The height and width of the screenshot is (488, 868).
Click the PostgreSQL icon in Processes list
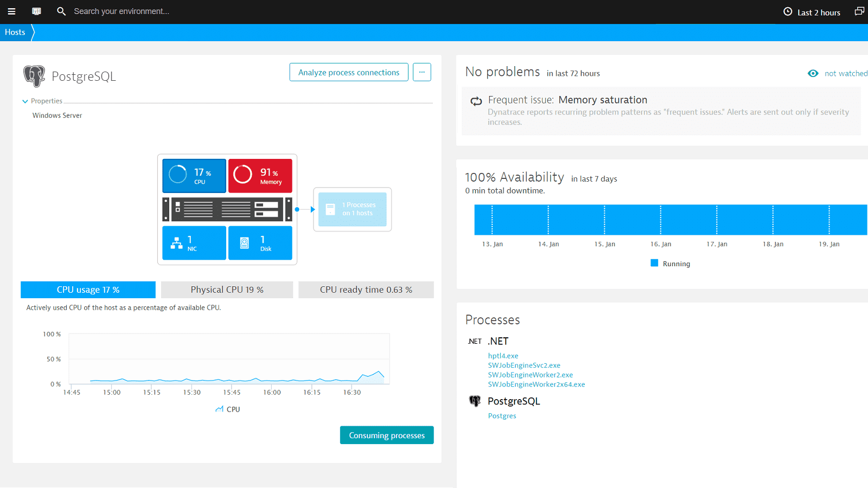pyautogui.click(x=475, y=401)
